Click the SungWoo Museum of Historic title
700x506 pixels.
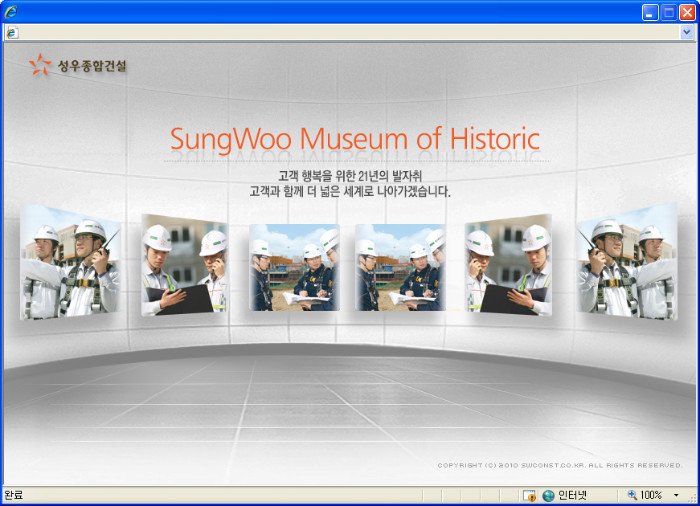pos(355,139)
